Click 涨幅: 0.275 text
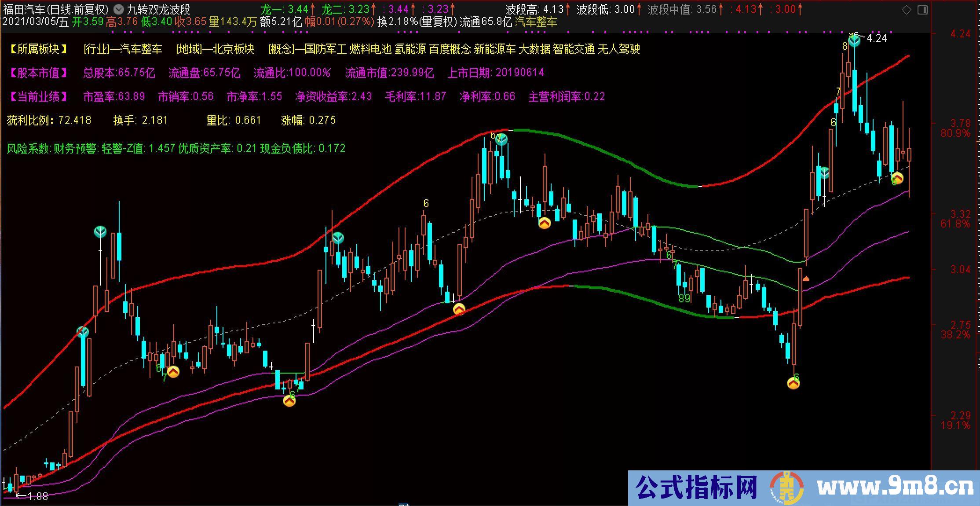 [308, 120]
